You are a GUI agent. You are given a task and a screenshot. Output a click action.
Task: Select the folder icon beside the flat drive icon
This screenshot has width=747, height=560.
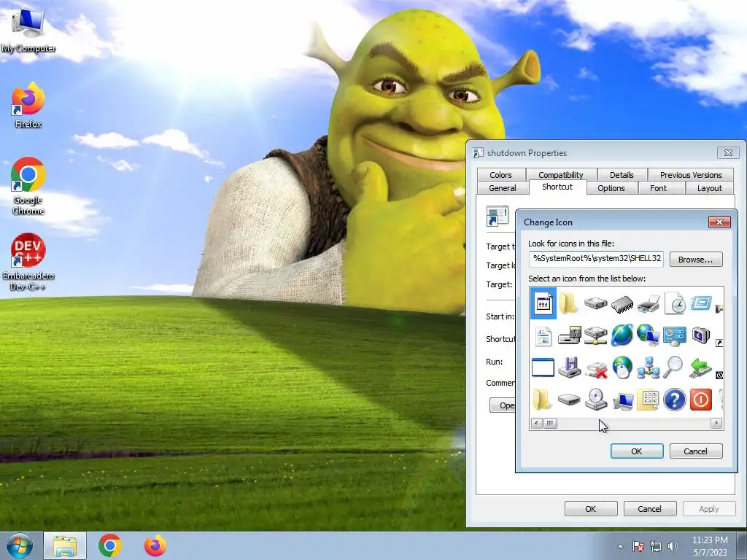point(542,400)
